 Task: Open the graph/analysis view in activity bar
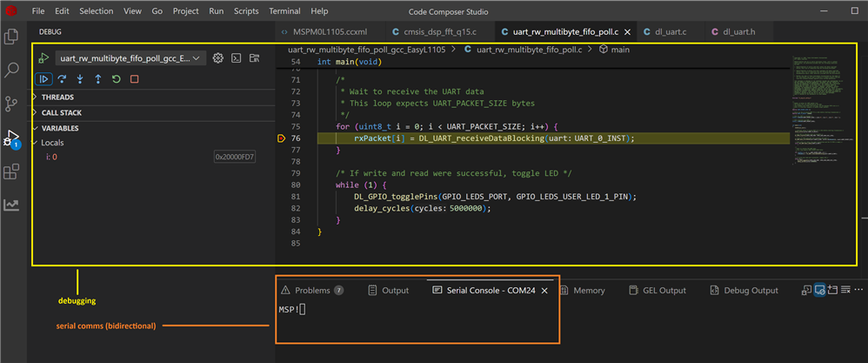click(11, 205)
